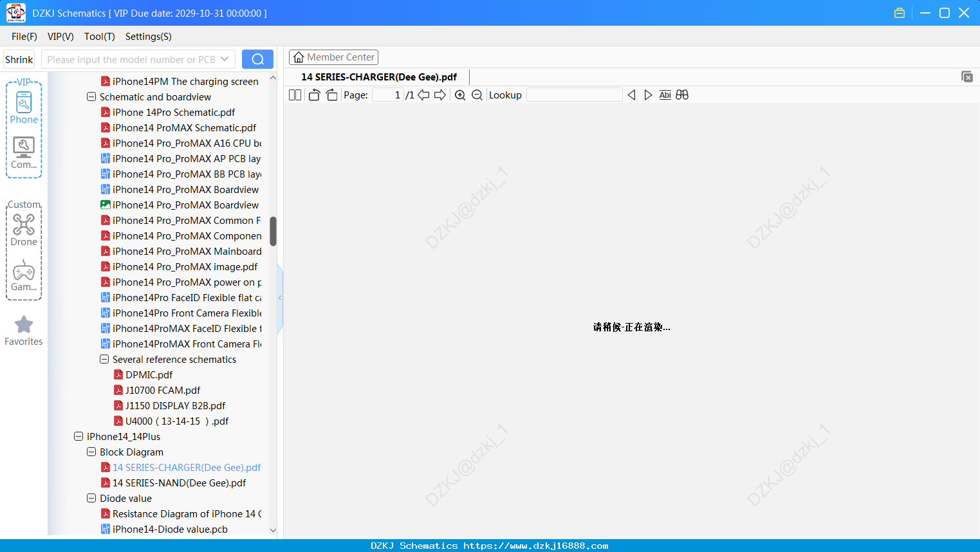This screenshot has width=980, height=552.
Task: Open the Member Center
Action: tap(333, 57)
